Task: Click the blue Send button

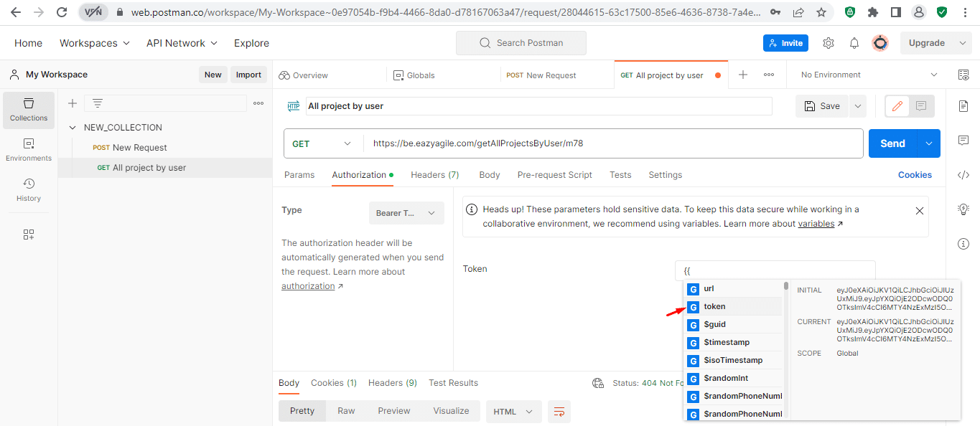Action: [892, 143]
